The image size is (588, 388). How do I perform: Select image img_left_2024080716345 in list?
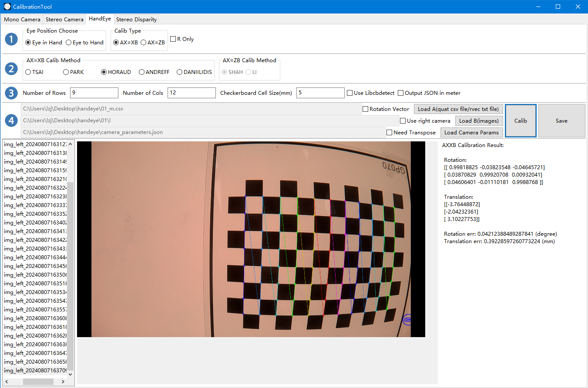pos(35,266)
